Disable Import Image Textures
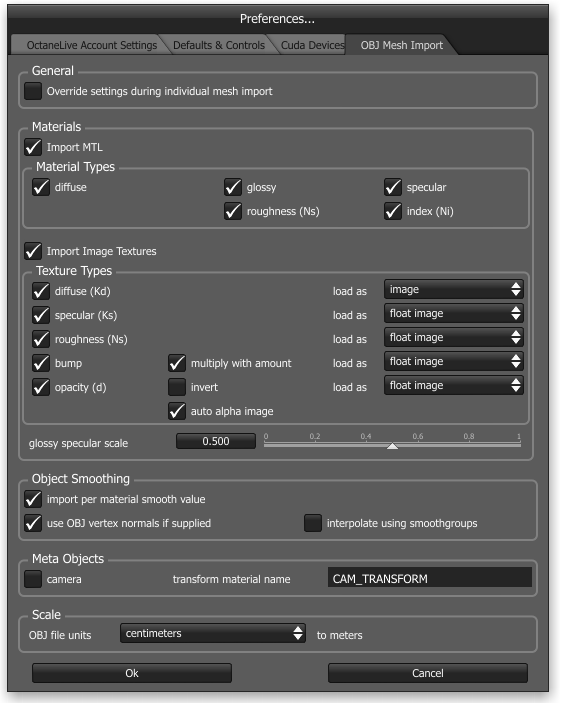Image resolution: width=561 pixels, height=703 pixels. 33,251
